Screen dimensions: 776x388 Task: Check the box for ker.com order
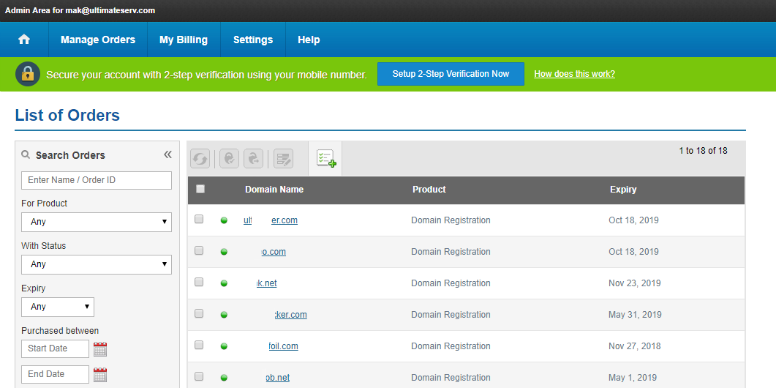pos(199,313)
